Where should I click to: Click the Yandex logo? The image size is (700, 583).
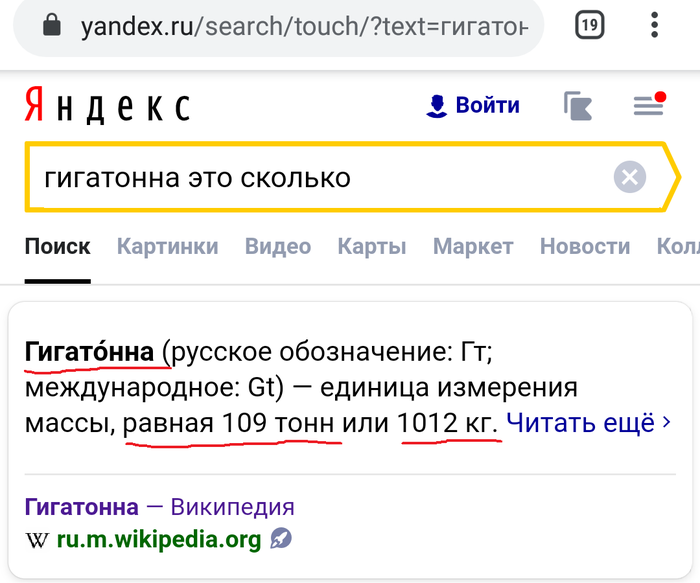tap(106, 106)
